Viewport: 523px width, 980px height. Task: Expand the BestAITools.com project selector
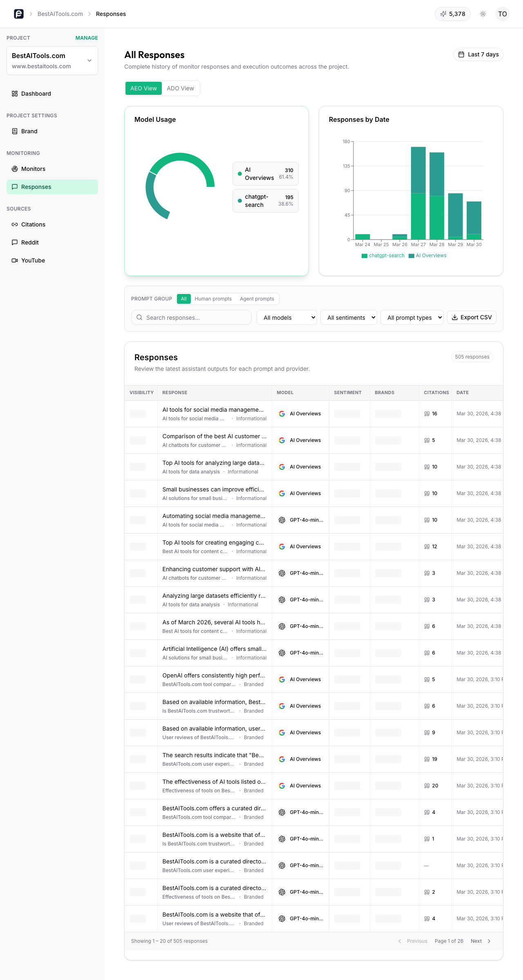tap(52, 61)
